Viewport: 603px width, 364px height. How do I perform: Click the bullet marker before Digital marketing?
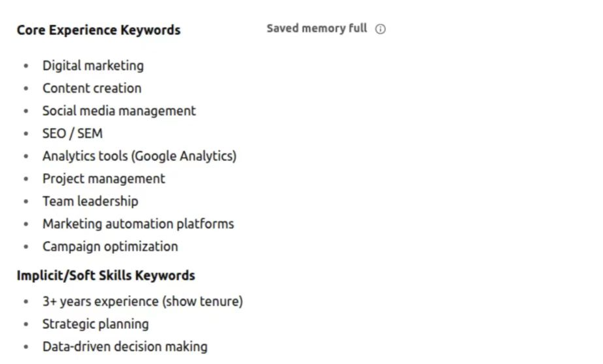(26, 66)
